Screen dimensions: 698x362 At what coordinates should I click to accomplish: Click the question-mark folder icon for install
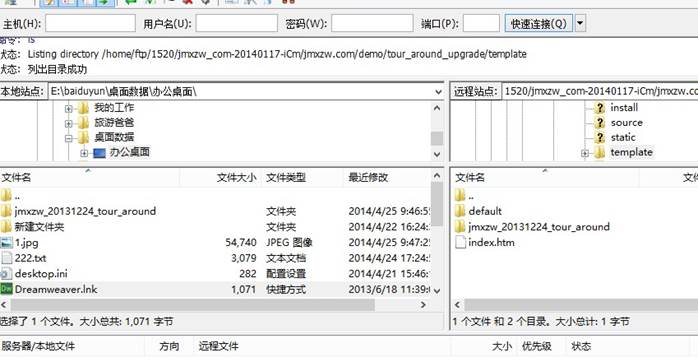[600, 107]
